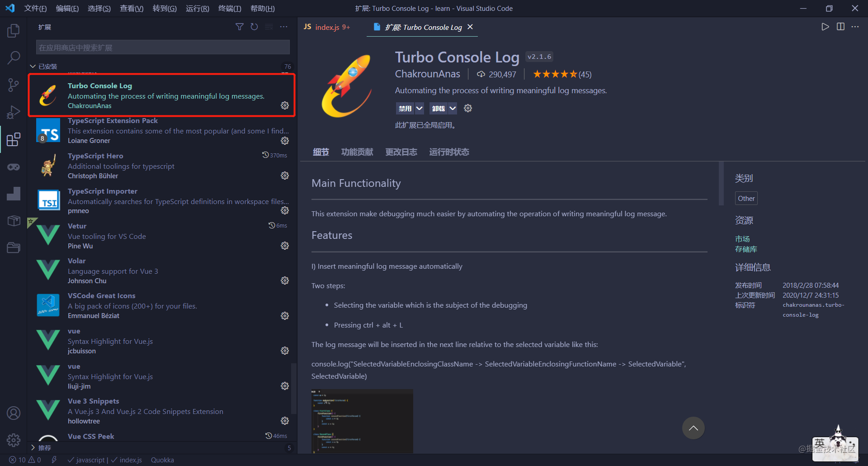
Task: Switch to the Runtime Status tab
Action: click(x=449, y=152)
